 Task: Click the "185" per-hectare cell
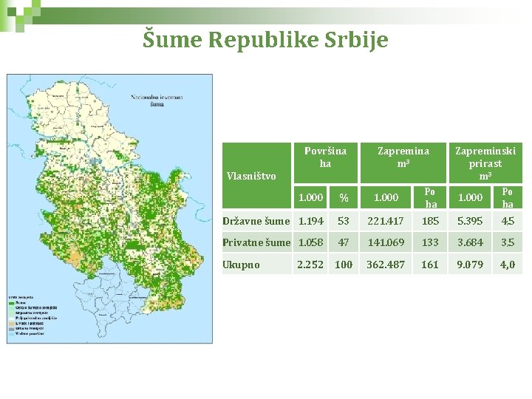[x=430, y=221]
